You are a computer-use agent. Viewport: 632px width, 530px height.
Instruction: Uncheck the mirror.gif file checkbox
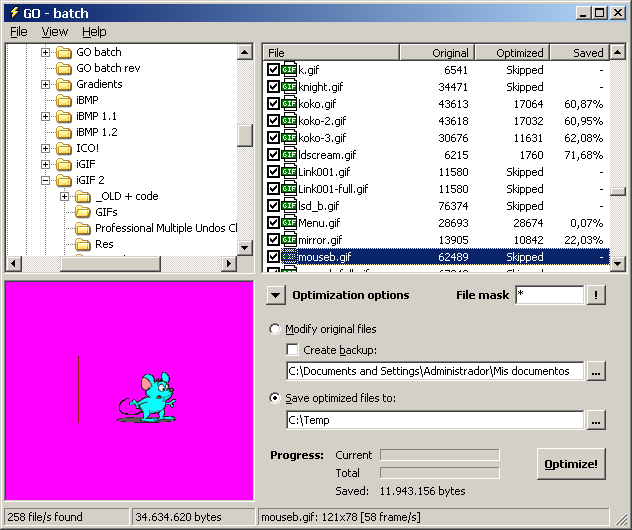pos(273,240)
